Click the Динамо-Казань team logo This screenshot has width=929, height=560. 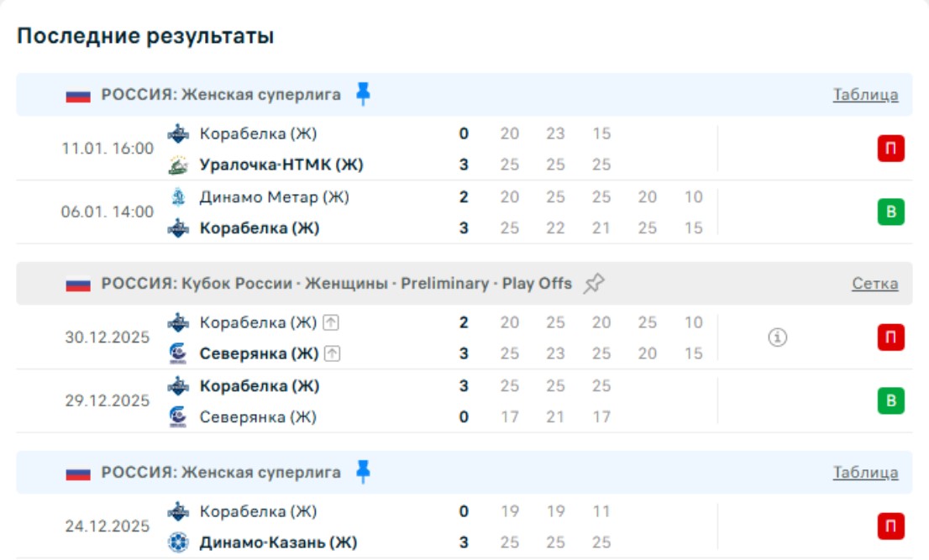178,542
